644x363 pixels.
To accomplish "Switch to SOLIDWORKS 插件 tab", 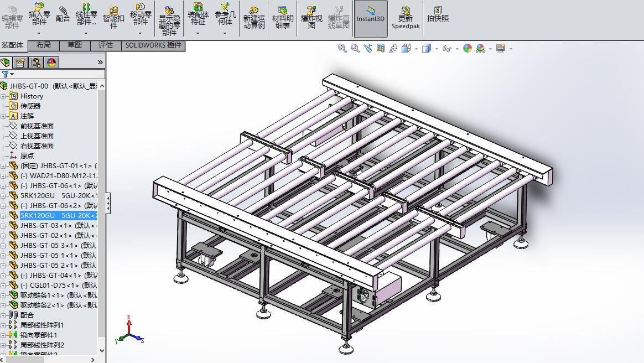I will pyautogui.click(x=153, y=45).
